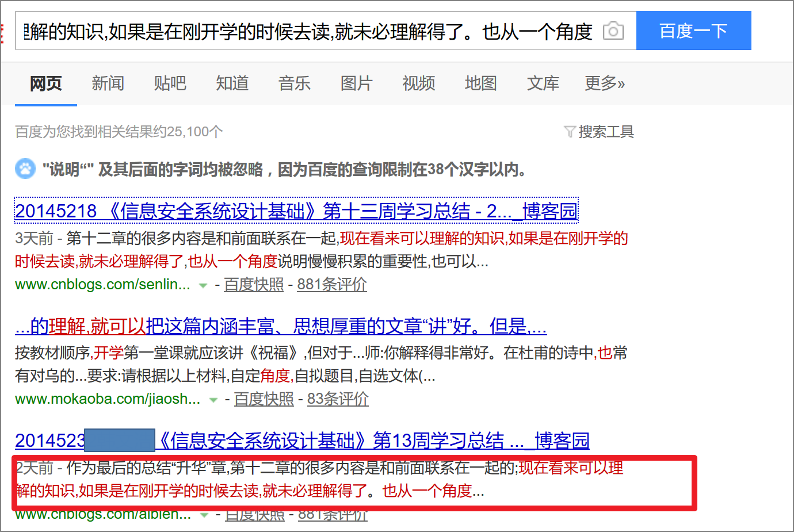Click the funnel icon beside 搜索工具
Image resolution: width=794 pixels, height=532 pixels.
(x=570, y=132)
